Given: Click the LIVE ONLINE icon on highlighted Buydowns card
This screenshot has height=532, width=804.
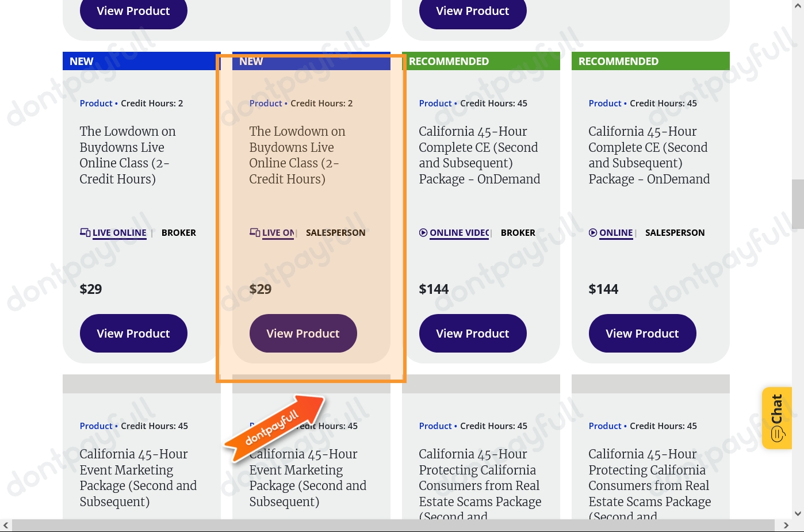Looking at the screenshot, I should [x=255, y=232].
